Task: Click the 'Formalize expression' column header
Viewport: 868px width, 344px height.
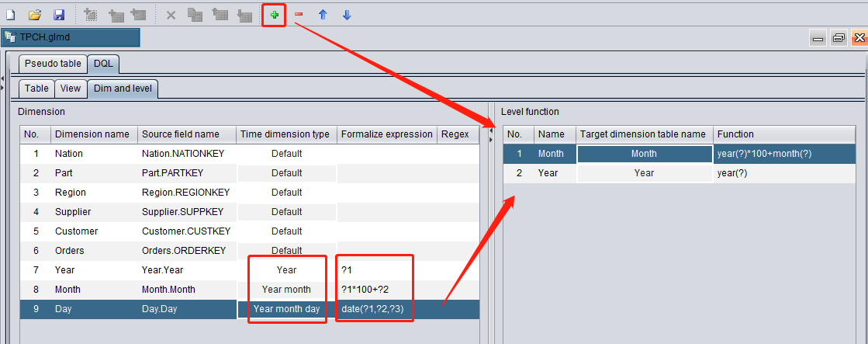Action: [x=387, y=134]
